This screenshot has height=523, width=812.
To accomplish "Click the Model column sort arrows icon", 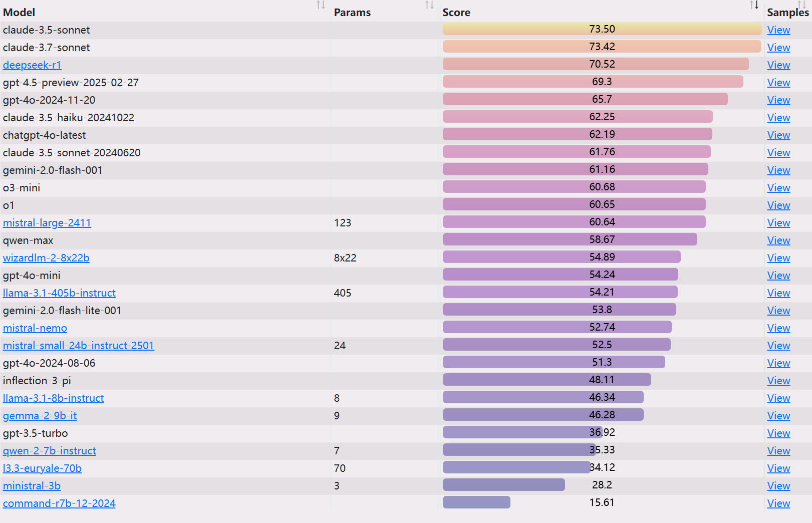I will pos(321,5).
